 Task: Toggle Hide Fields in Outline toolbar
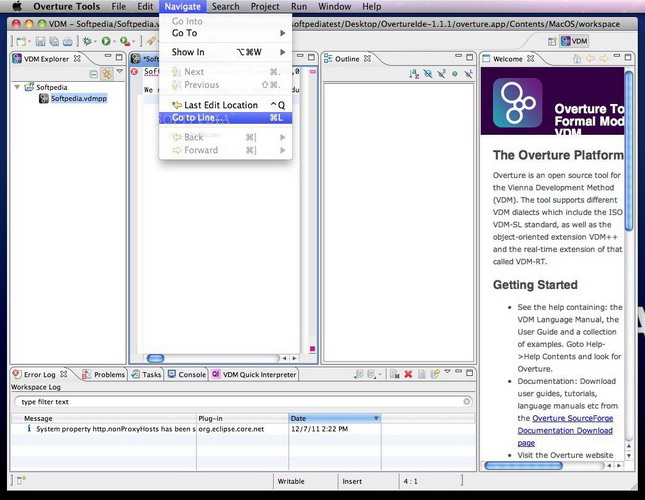click(428, 74)
